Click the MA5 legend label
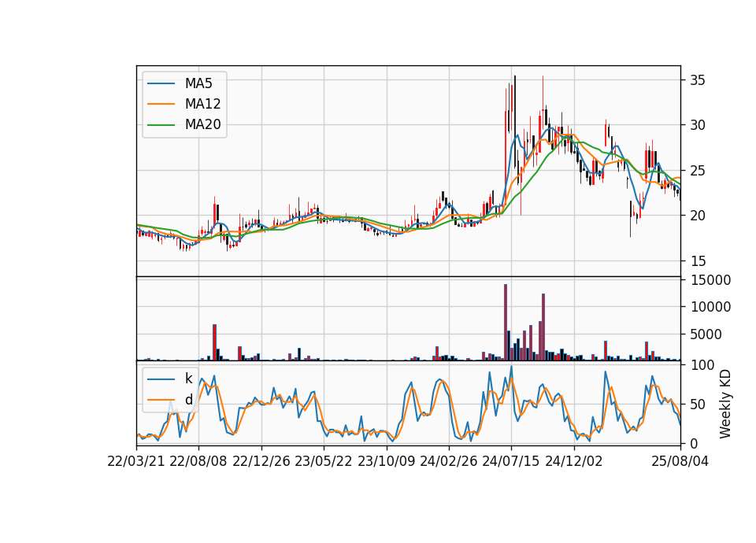The height and width of the screenshot is (543, 756). click(x=198, y=83)
